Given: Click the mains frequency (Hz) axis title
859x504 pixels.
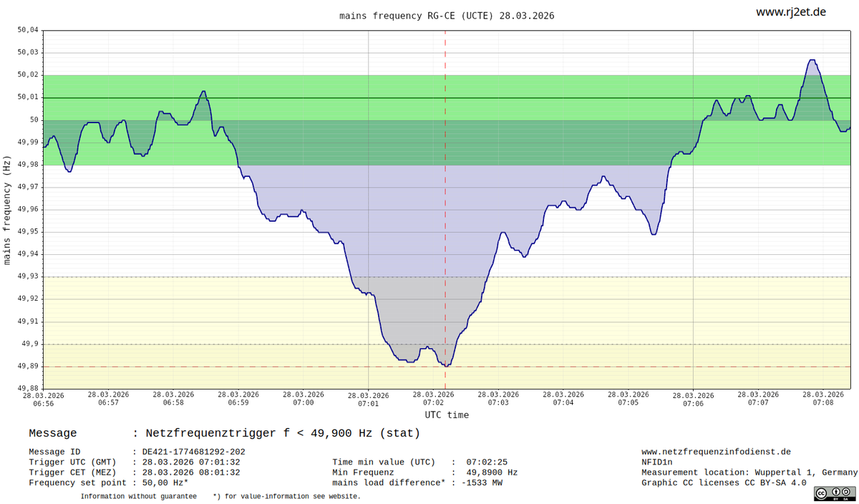Looking at the screenshot, I should (x=7, y=209).
